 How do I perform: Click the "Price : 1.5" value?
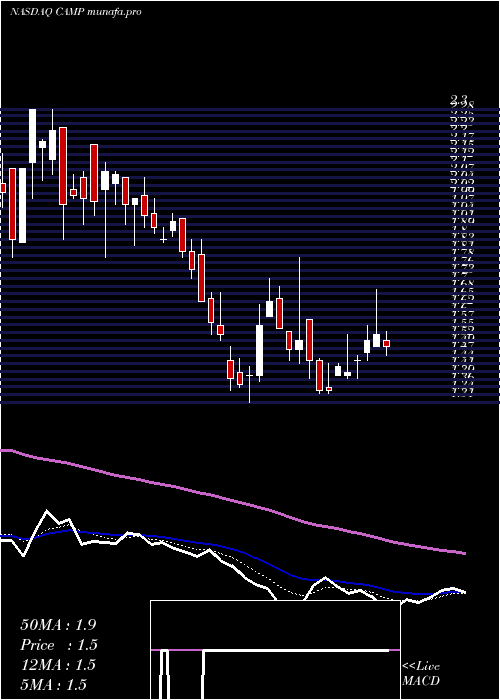click(x=59, y=645)
